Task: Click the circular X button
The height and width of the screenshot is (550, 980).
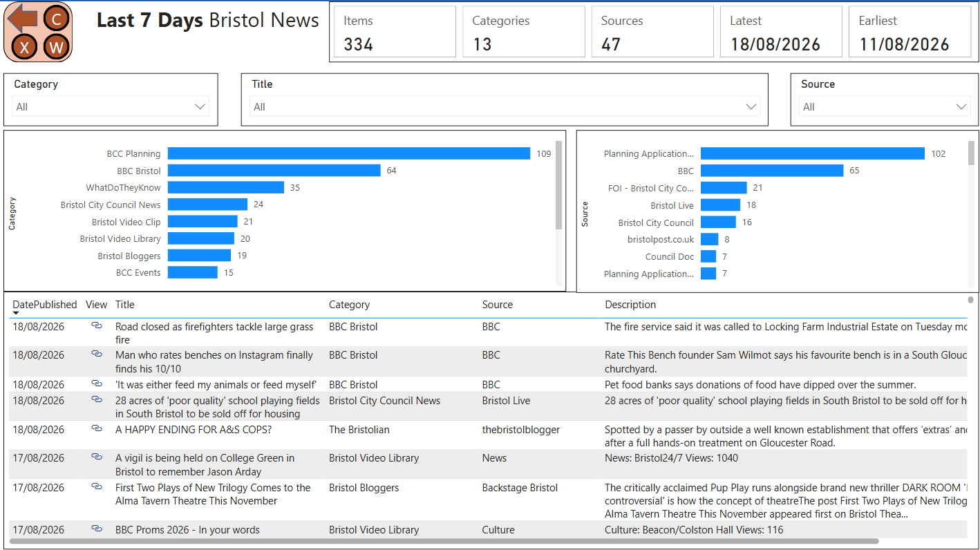Action: (x=24, y=48)
